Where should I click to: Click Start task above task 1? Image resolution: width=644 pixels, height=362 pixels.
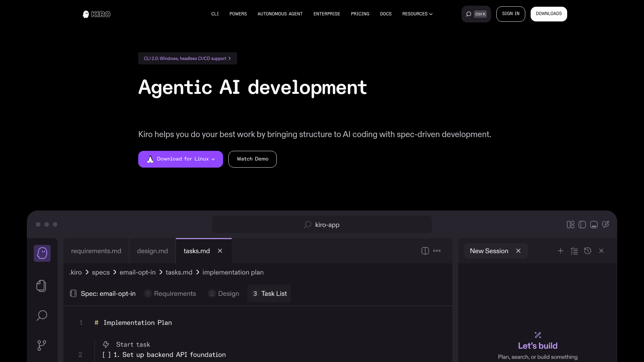(x=133, y=345)
